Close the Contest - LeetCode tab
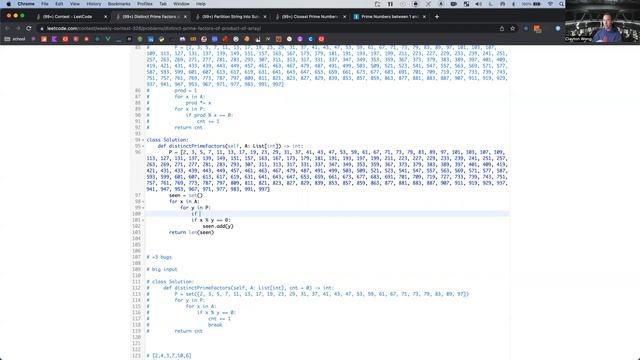 click(105, 17)
